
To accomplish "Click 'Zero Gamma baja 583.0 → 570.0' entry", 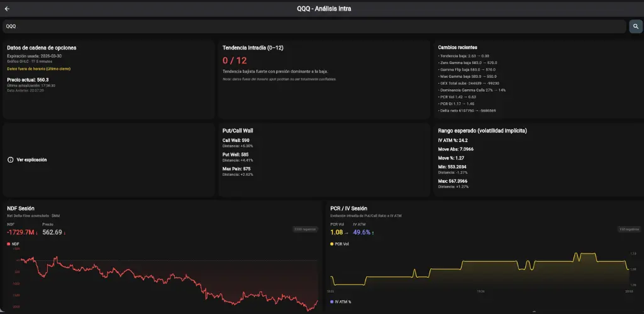I will point(468,63).
